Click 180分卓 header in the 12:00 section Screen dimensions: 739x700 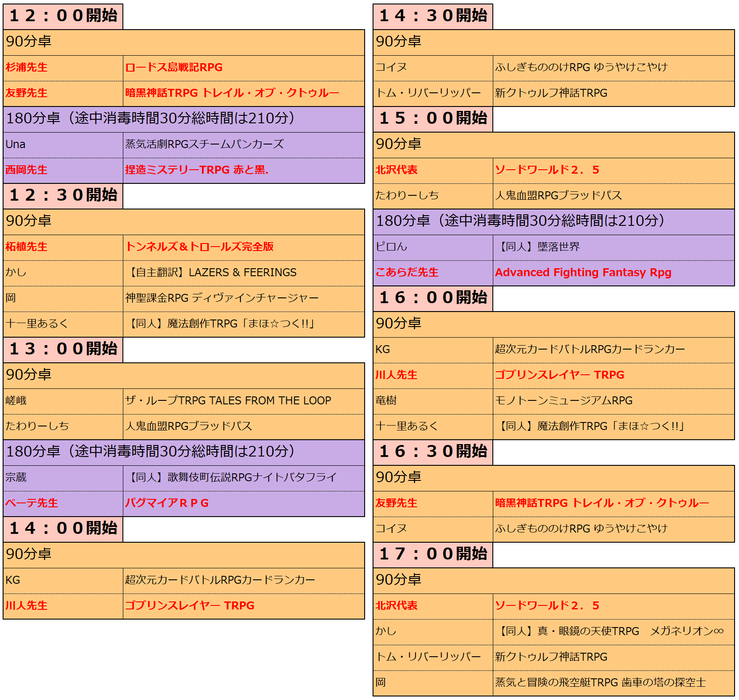(184, 119)
